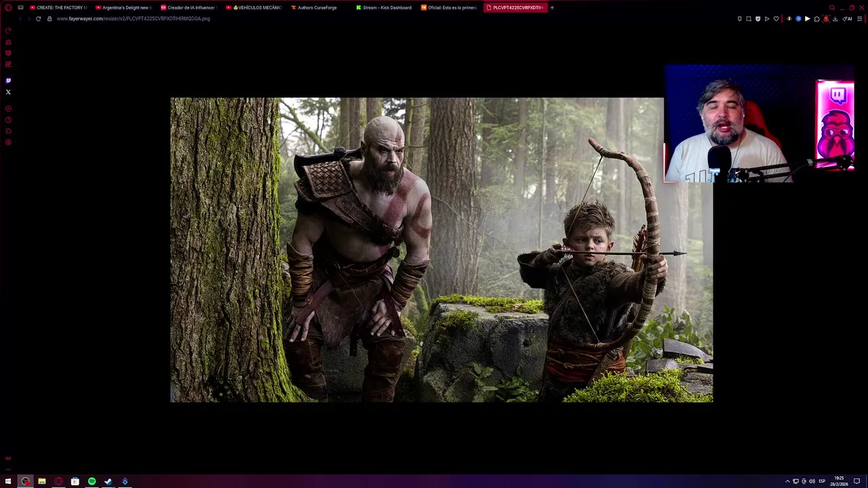Go forward to next page

coord(28,18)
